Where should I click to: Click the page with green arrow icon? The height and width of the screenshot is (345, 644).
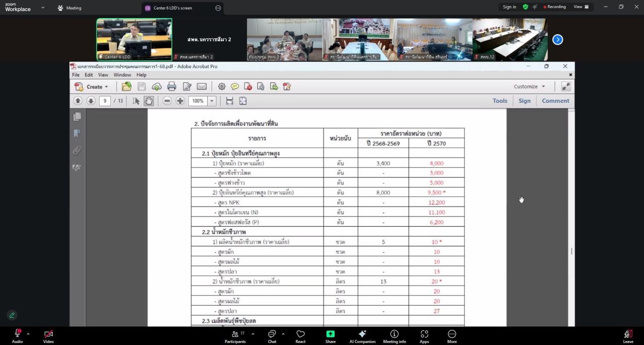(x=274, y=87)
